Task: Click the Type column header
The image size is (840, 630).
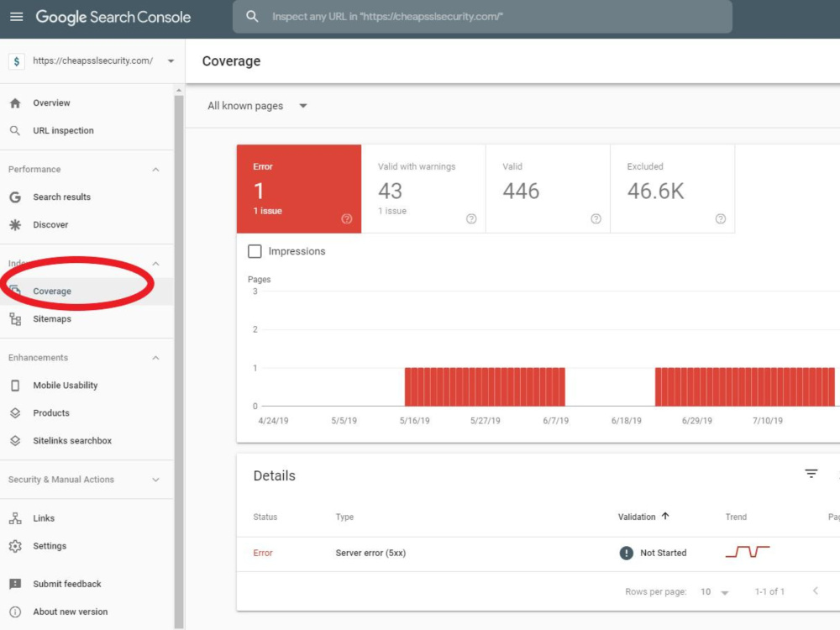Action: [344, 517]
